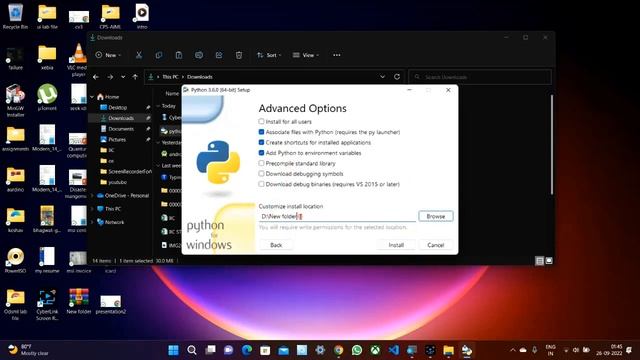The width and height of the screenshot is (640, 360).
Task: Select the PowerISO desktop icon
Action: (16, 260)
